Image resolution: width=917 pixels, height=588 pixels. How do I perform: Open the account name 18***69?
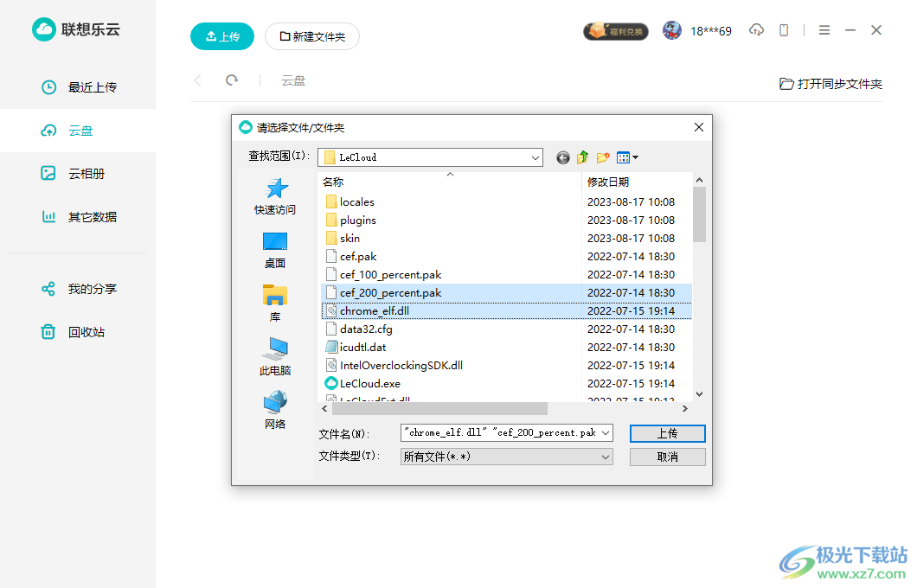click(x=710, y=31)
